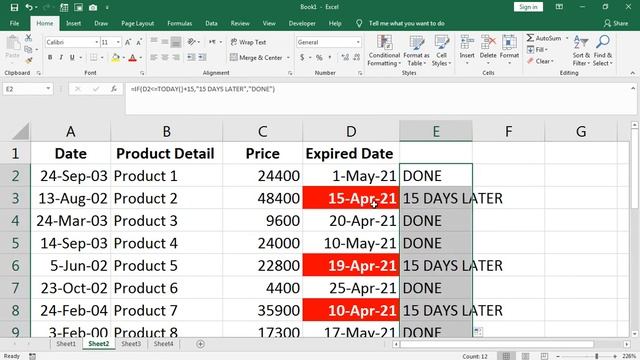Toggle Wrap Text
This screenshot has height=360, width=640.
click(249, 42)
